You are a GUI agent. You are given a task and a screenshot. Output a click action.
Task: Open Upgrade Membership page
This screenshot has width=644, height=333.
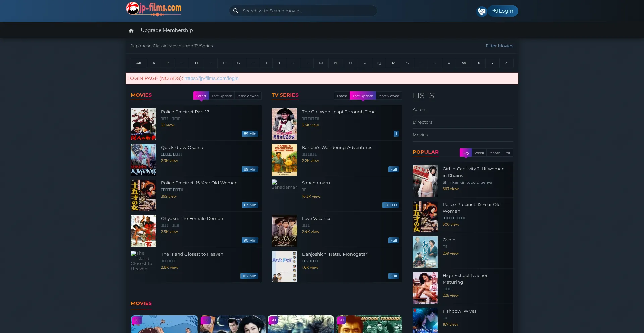[x=166, y=30]
